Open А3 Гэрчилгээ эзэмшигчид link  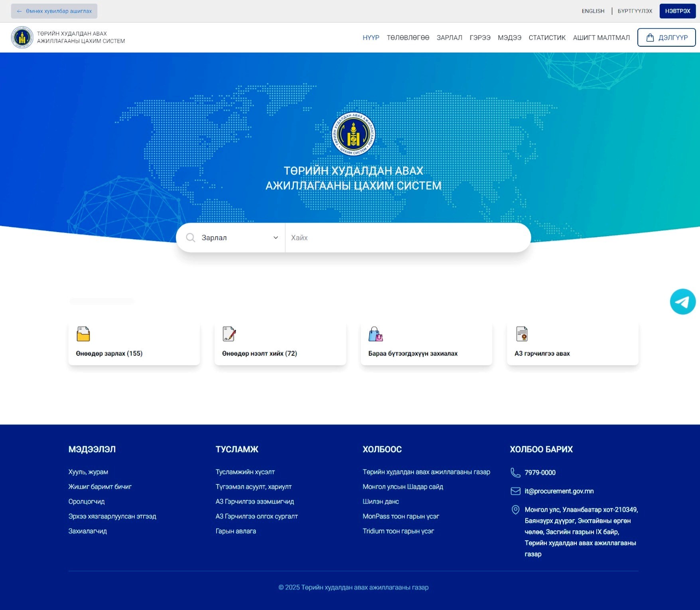click(254, 502)
